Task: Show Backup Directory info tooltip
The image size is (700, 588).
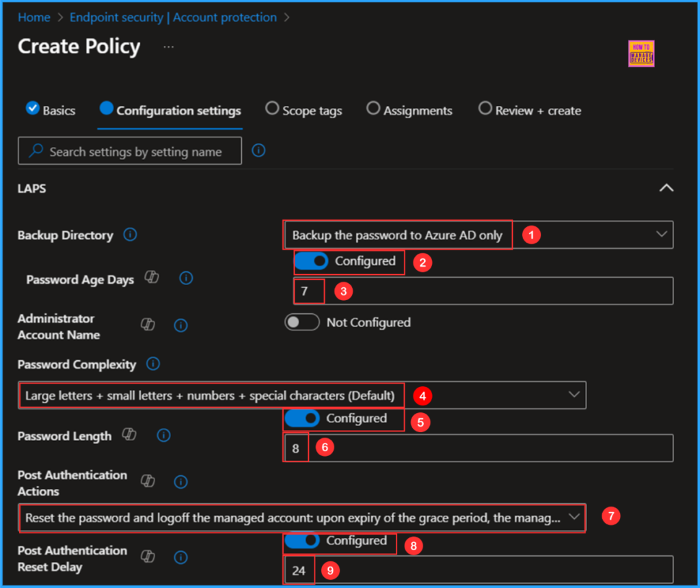Action: click(130, 235)
